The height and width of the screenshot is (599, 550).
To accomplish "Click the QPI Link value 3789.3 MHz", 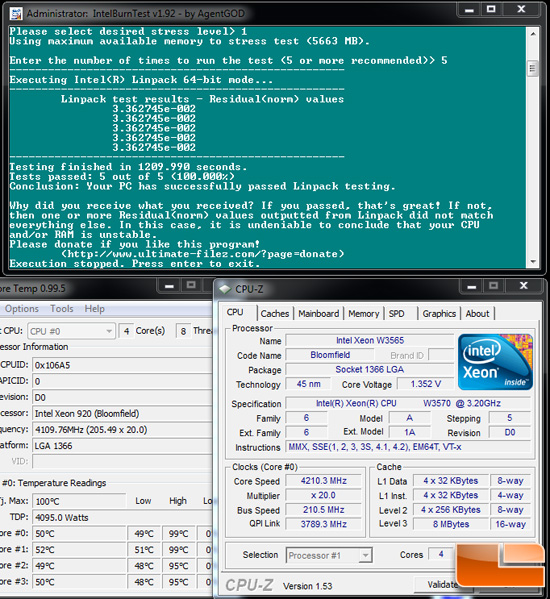I will [x=324, y=524].
